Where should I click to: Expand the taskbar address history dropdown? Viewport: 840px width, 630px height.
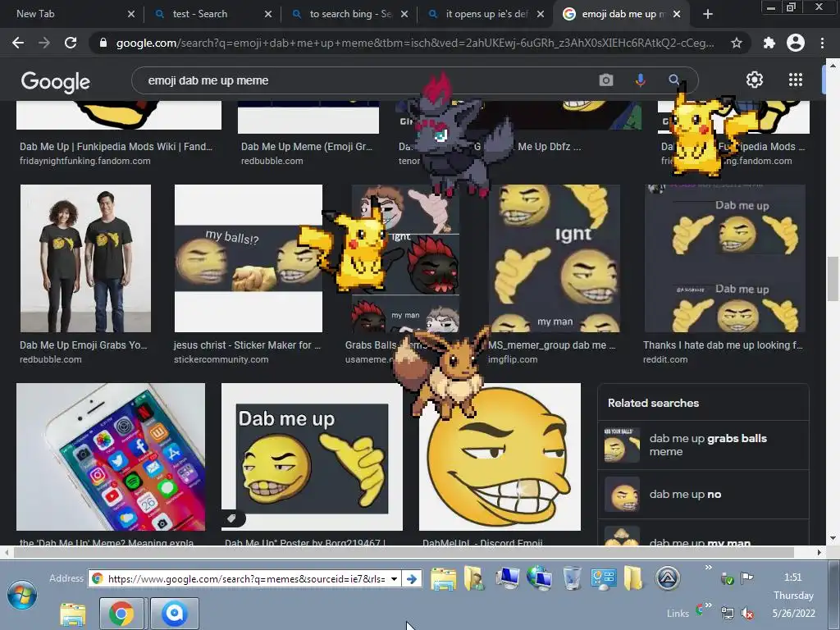click(395, 579)
